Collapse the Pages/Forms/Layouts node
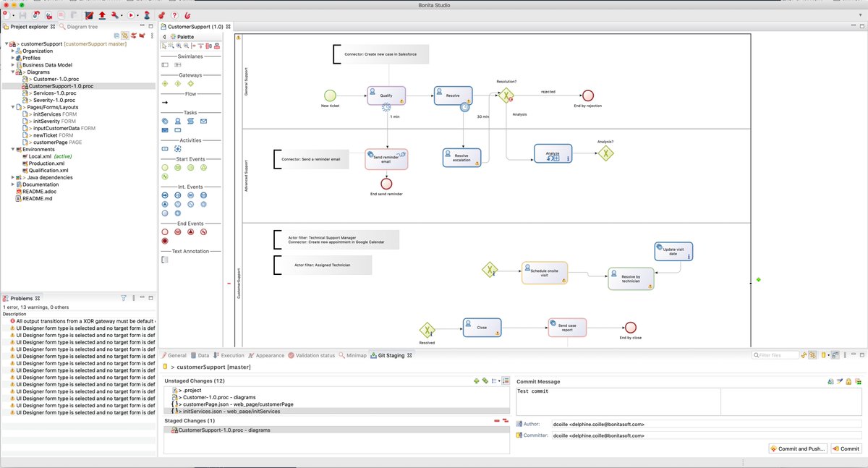Image resolution: width=868 pixels, height=468 pixels. [12, 107]
